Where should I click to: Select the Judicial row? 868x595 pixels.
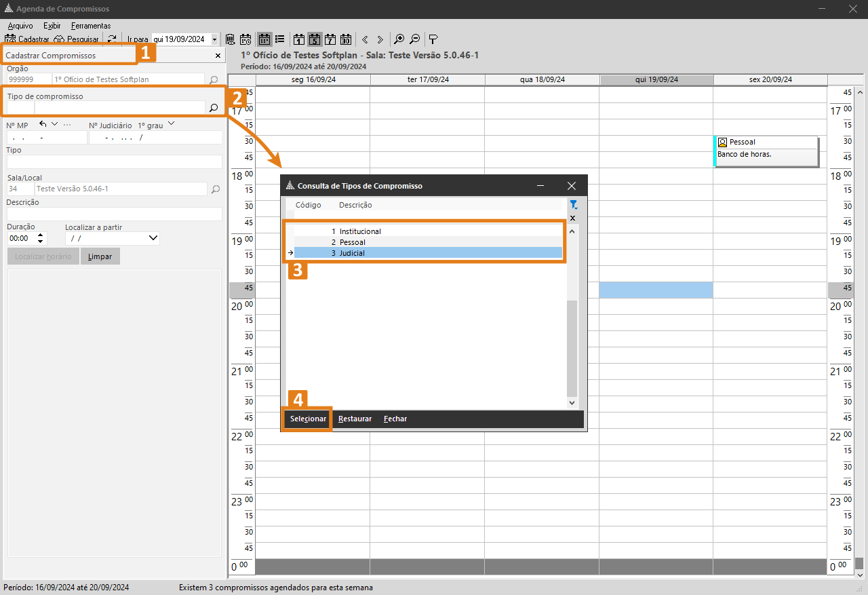pyautogui.click(x=428, y=253)
